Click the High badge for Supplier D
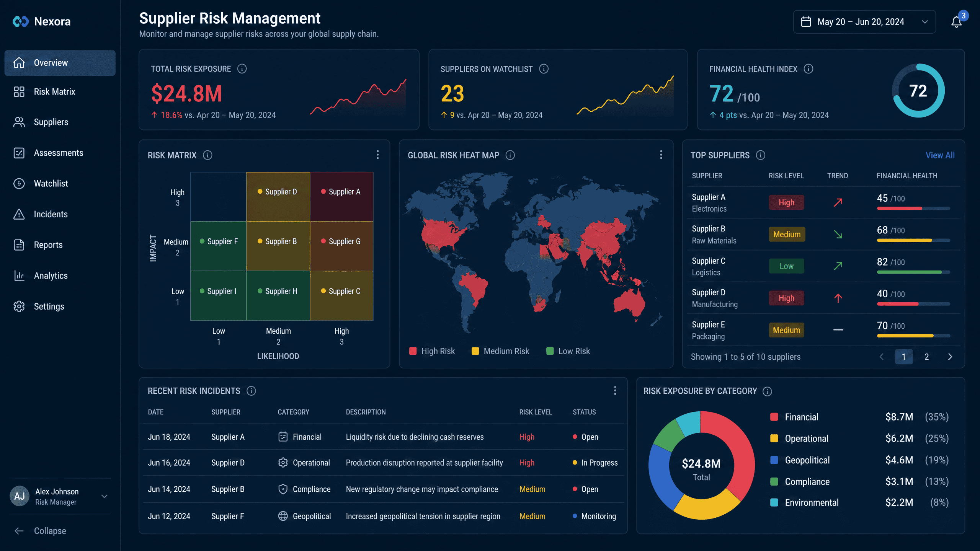Viewport: 980px width, 551px height. [786, 298]
